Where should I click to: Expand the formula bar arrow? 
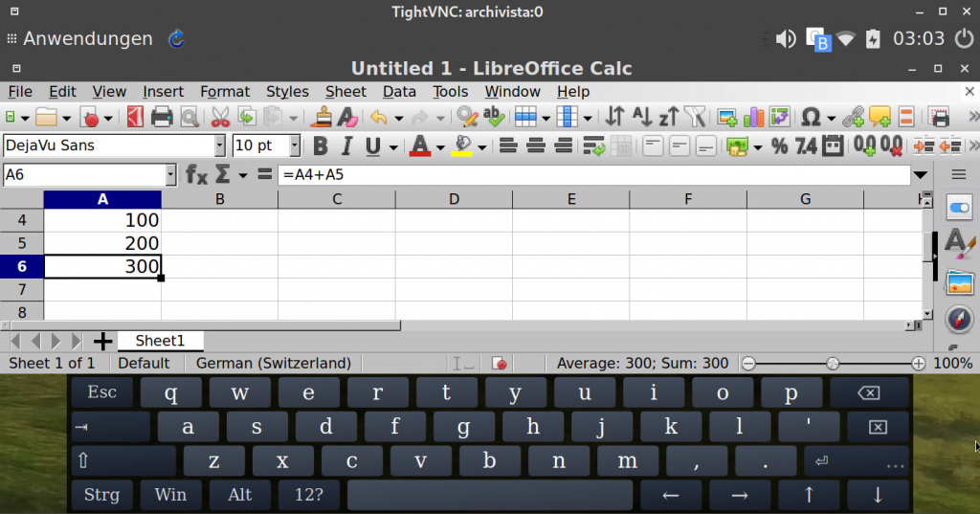point(921,175)
